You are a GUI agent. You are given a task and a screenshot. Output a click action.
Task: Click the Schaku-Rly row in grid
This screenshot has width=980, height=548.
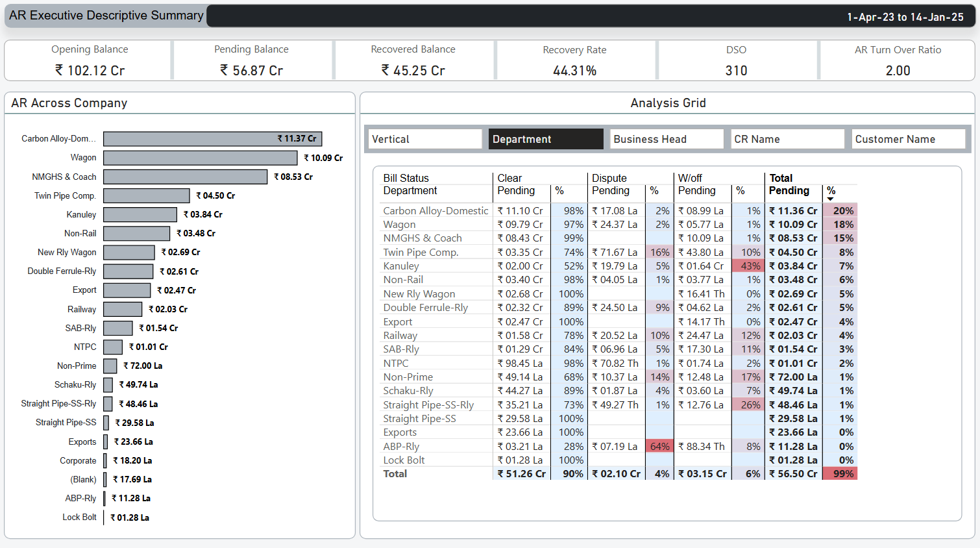tap(619, 390)
